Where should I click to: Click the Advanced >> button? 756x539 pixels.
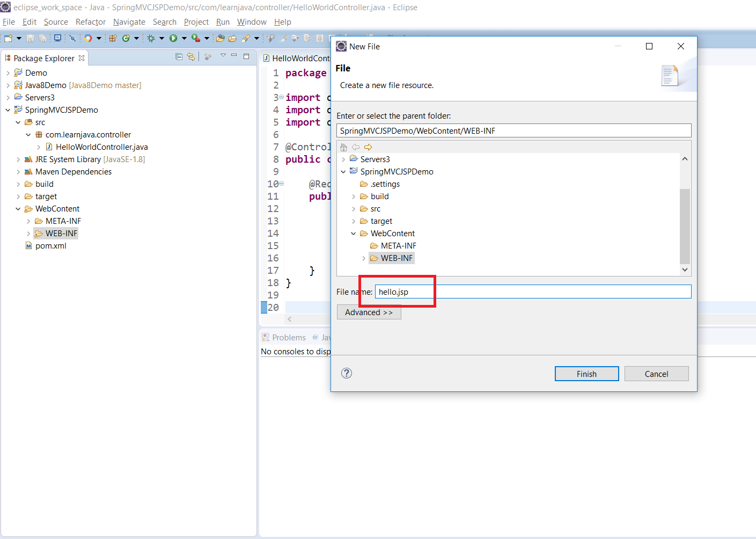tap(369, 312)
